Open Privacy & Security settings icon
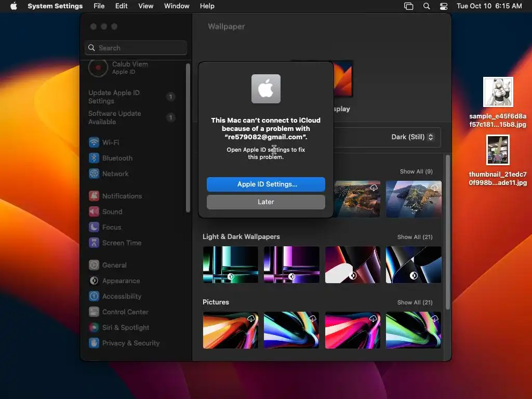532x399 pixels. (x=94, y=343)
